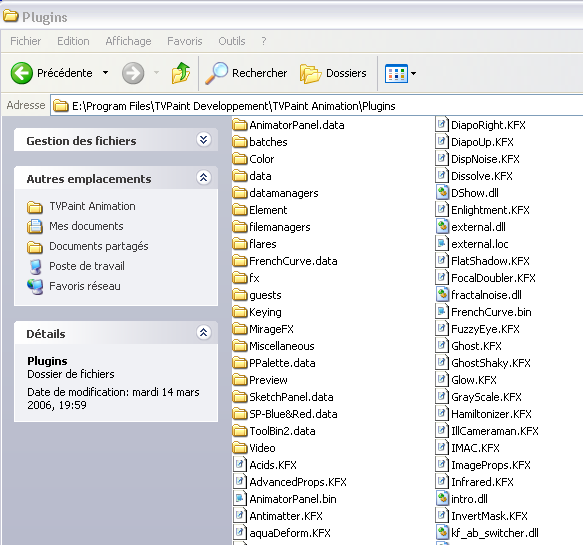583x545 pixels.
Task: Toggle the Dossiers folders pane
Action: [x=333, y=73]
